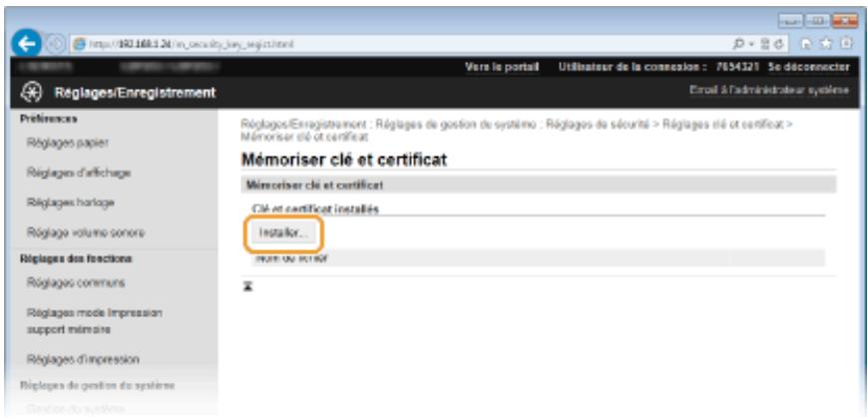Click the browser back arrow button
This screenshot has height=417, width=868.
click(28, 43)
